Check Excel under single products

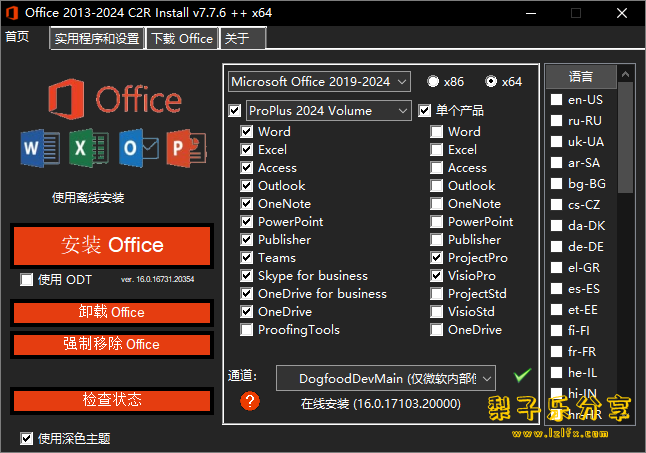pos(437,149)
